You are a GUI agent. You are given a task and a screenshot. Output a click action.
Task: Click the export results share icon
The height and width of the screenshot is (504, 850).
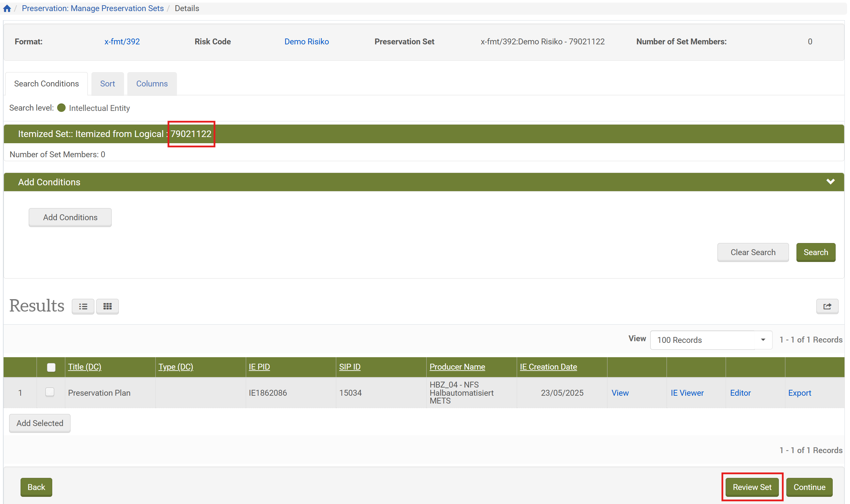[x=827, y=307]
